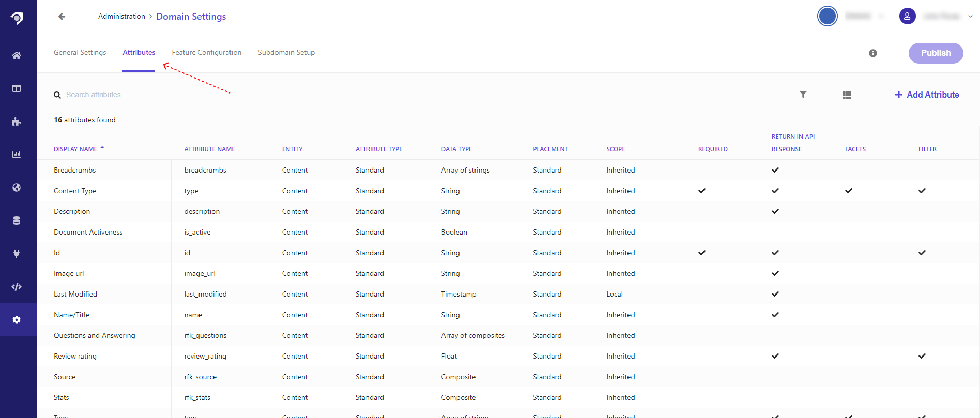Open the plug connectors icon in the sidebar
This screenshot has width=980, height=418.
pyautogui.click(x=17, y=254)
